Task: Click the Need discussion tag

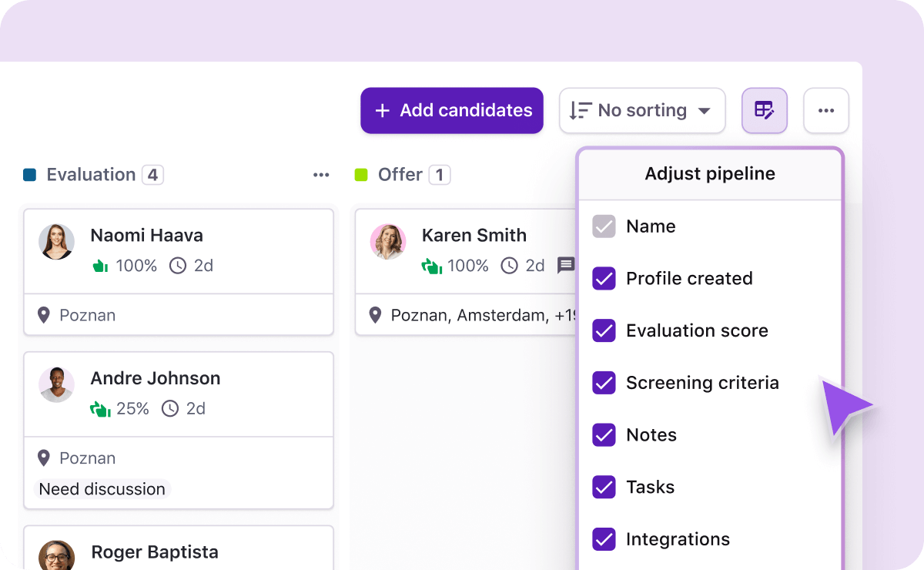Action: (101, 488)
